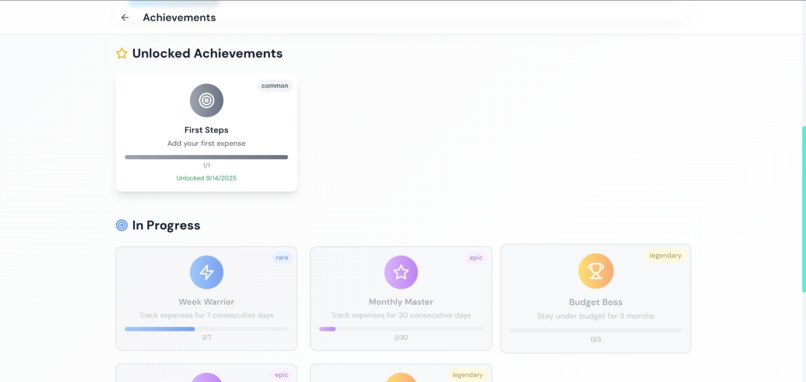Click the Monthly Master progress bar
This screenshot has width=806, height=382.
pyautogui.click(x=401, y=329)
